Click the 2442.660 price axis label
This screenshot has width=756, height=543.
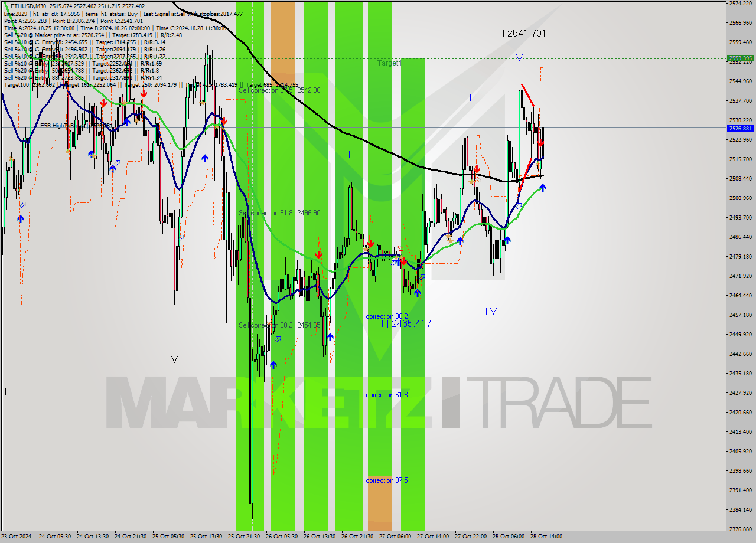coord(740,354)
